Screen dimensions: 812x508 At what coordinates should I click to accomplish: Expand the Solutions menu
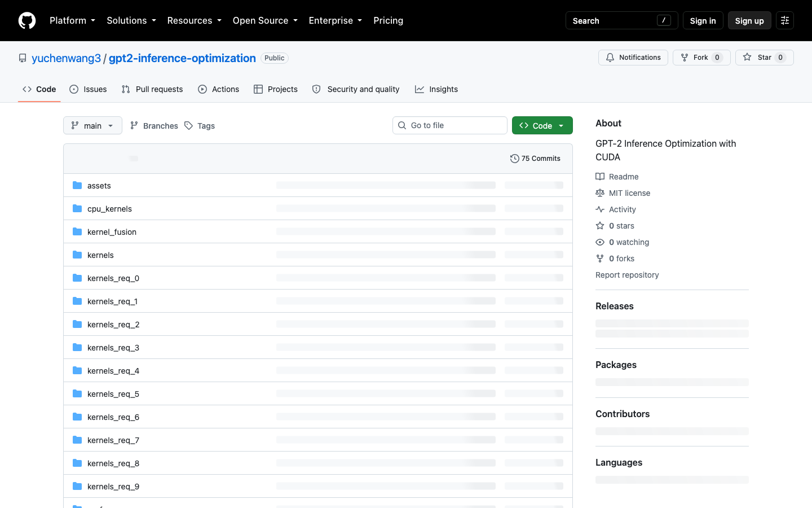point(131,20)
